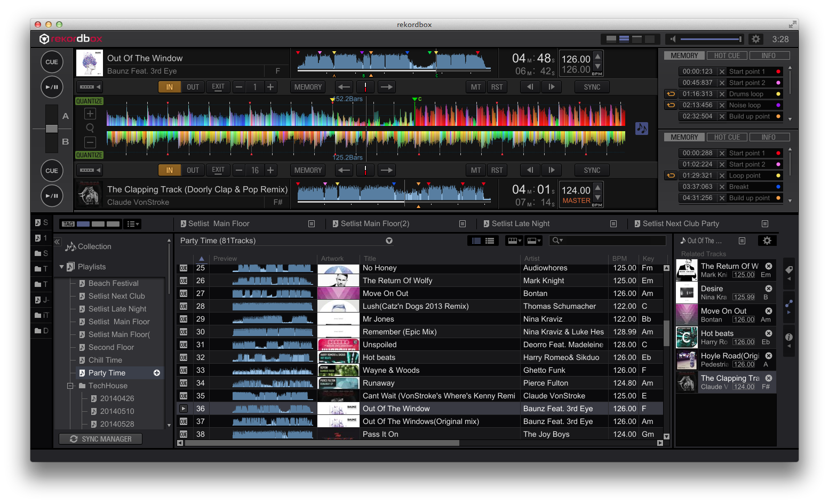The image size is (829, 504).
Task: Collapse the Playlists tree
Action: tap(62, 267)
